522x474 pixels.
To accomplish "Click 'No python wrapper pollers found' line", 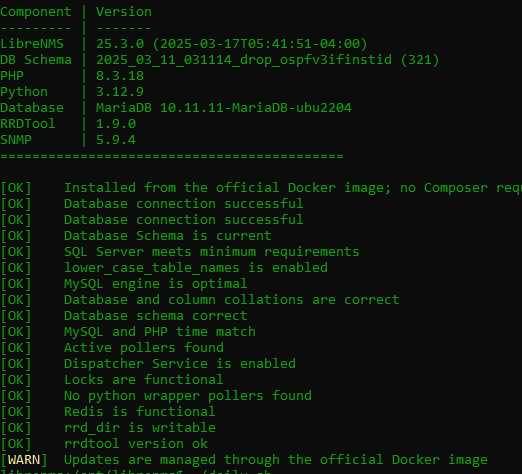I will pyautogui.click(x=188, y=396).
